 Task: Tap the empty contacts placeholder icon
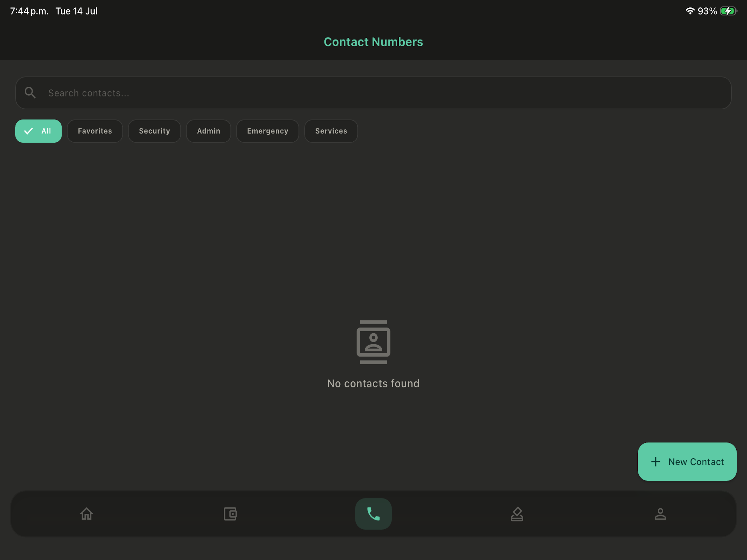click(x=373, y=342)
